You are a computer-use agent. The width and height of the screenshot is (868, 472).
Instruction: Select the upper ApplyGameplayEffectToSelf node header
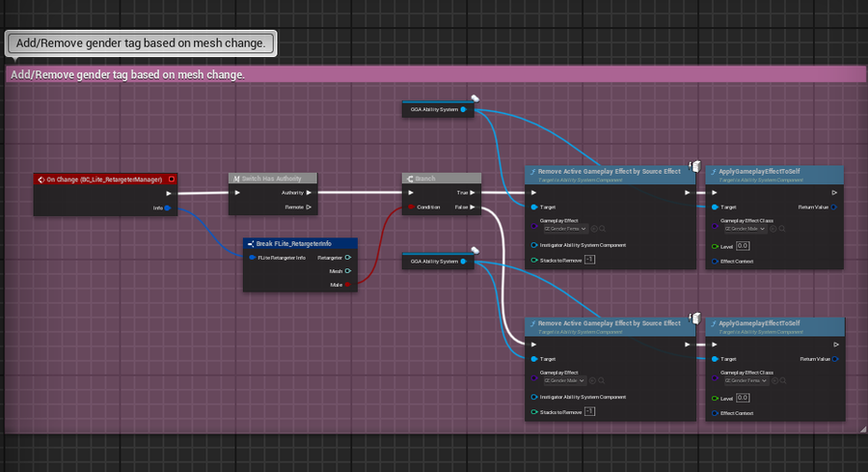coord(774,175)
